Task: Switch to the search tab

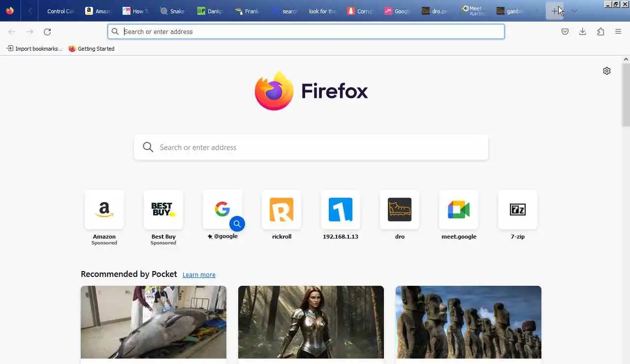Action: [285, 11]
